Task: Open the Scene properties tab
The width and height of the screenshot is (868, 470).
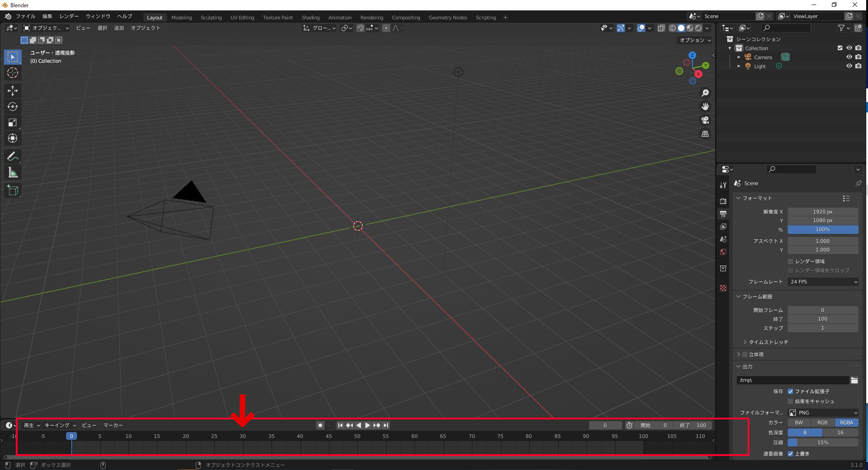Action: pyautogui.click(x=723, y=239)
